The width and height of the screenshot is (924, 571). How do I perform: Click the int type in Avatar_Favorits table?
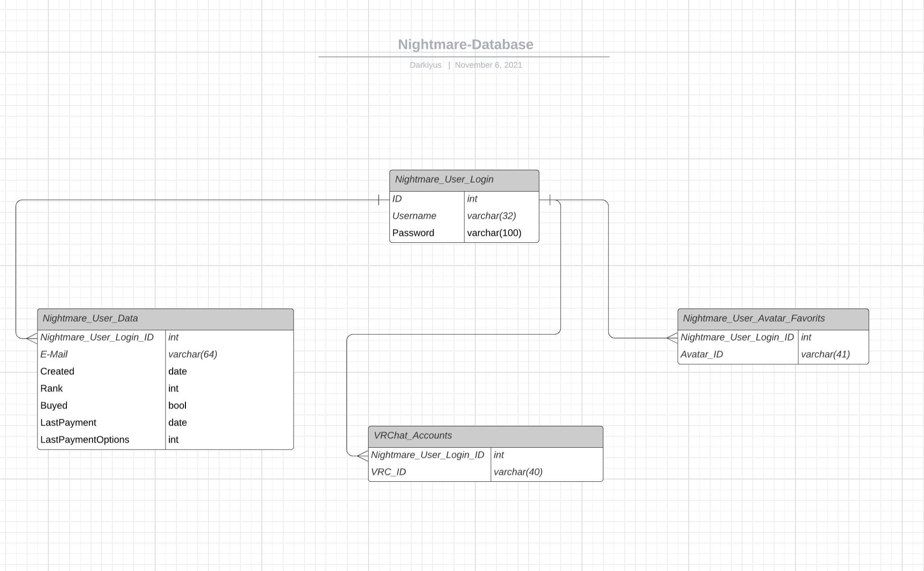pyautogui.click(x=833, y=338)
